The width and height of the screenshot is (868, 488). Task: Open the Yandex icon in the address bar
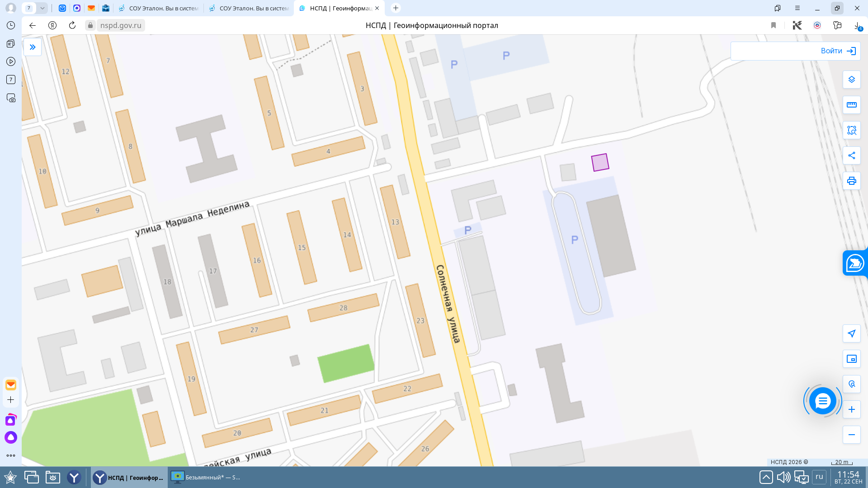52,25
